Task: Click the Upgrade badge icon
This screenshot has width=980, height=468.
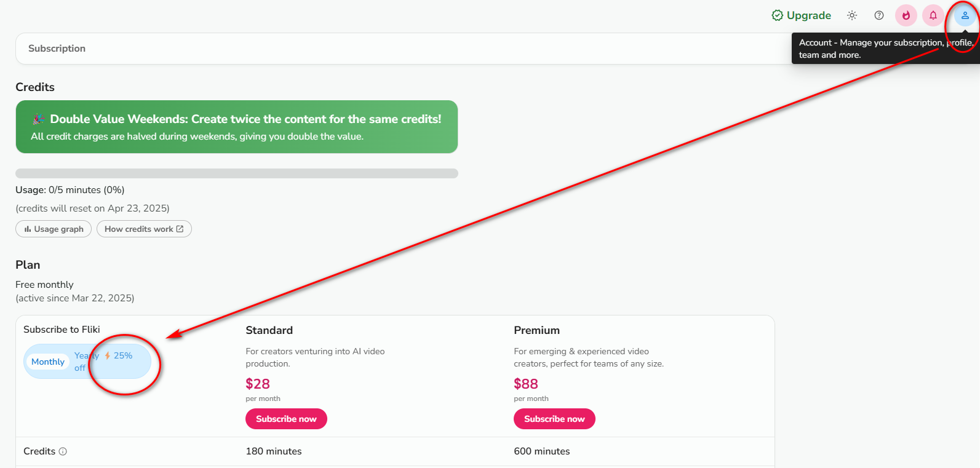Action: (777, 15)
